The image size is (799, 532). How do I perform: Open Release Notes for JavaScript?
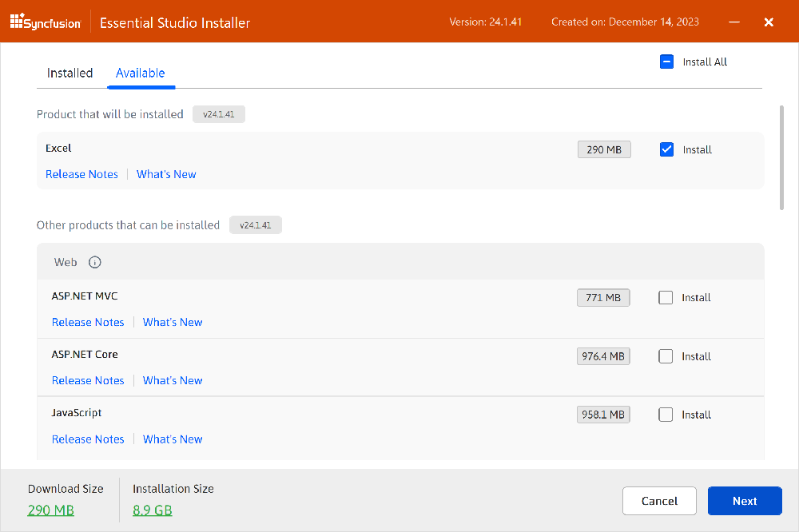(88, 439)
